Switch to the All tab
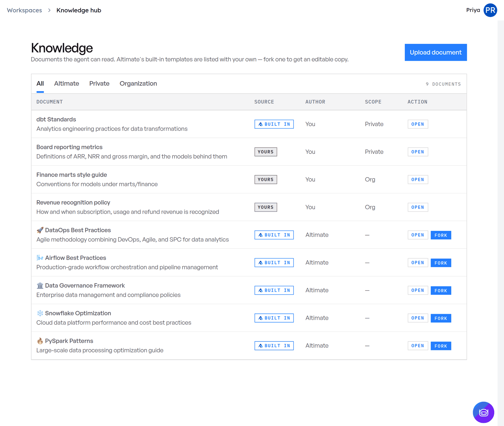This screenshot has height=426, width=504. [x=40, y=84]
